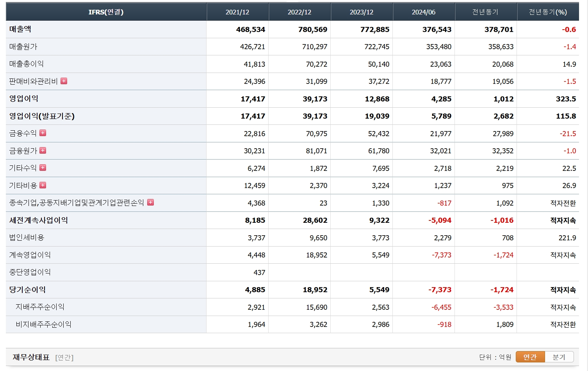Viewport: 588px width, 371px height.
Task: Click 323.5 in the 영업이익 row
Action: click(x=566, y=99)
